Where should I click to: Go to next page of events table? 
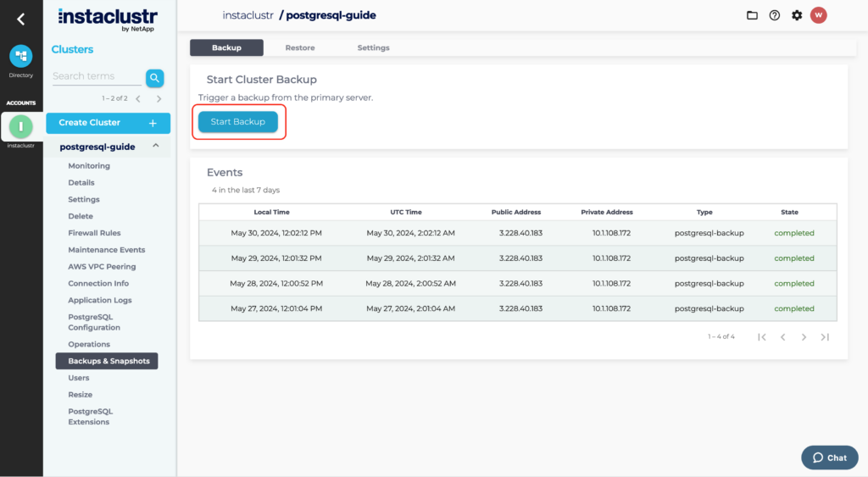pyautogui.click(x=804, y=337)
